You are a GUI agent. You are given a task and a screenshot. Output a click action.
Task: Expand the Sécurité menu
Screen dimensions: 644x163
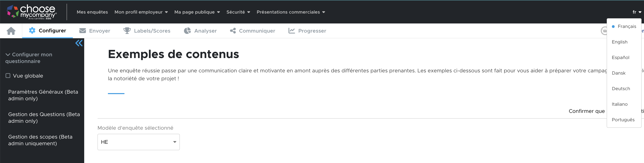click(x=238, y=12)
